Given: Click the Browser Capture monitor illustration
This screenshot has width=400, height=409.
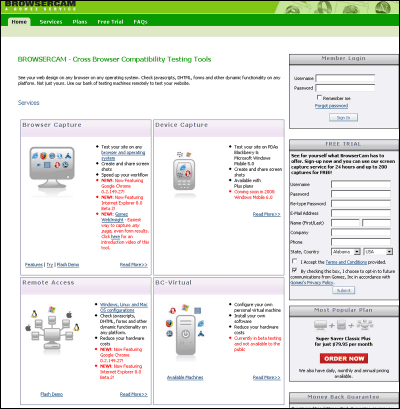Looking at the screenshot, I should 52,169.
